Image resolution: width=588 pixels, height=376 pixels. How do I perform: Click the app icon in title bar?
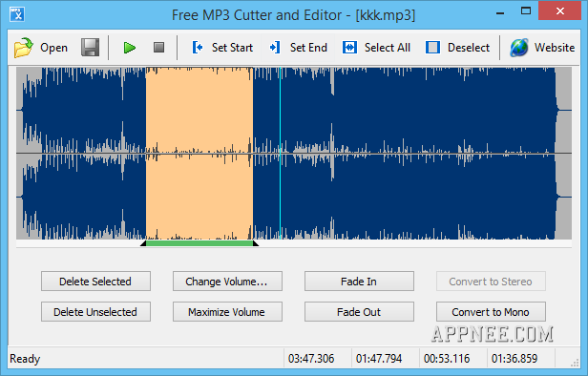coord(16,14)
